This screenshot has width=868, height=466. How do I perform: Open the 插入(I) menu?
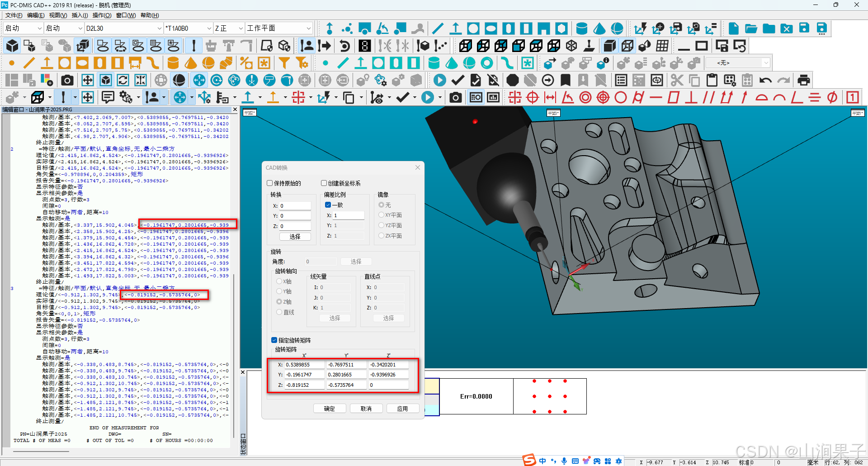click(80, 15)
